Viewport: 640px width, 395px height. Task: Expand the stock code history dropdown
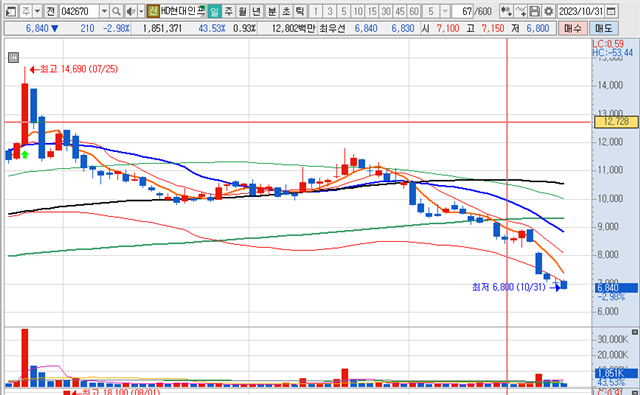click(104, 11)
